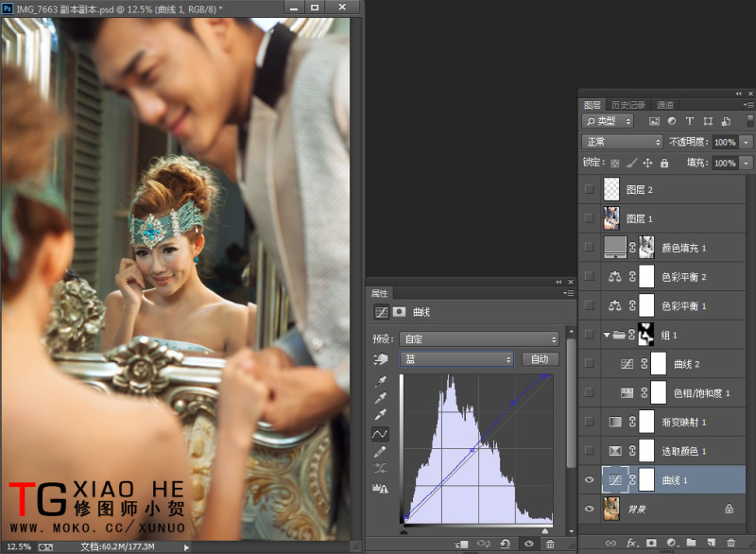The image size is (756, 554).
Task: Open the 正常 blend mode dropdown
Action: click(x=623, y=142)
